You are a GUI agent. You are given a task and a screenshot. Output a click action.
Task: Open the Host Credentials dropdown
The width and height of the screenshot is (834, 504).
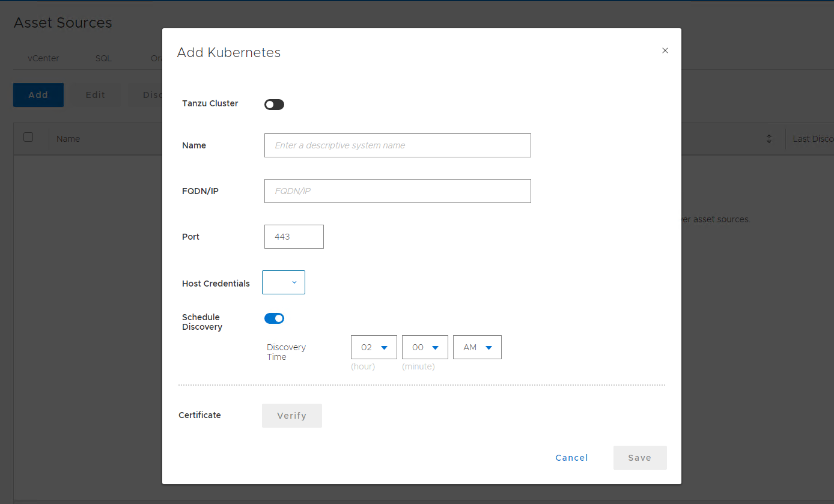tap(284, 282)
